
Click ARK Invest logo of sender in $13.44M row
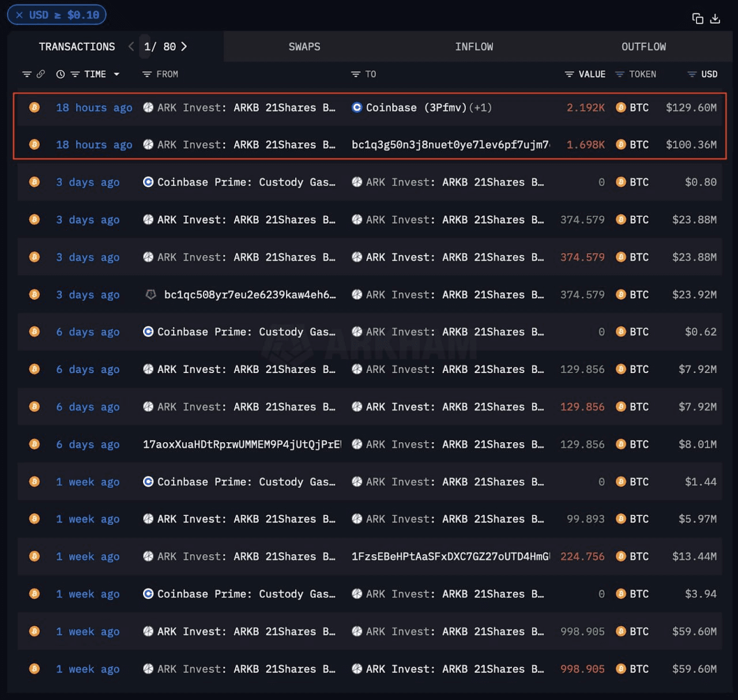pos(148,556)
